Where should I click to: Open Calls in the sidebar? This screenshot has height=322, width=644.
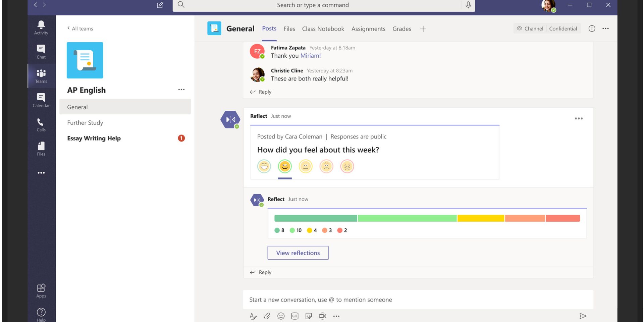(x=41, y=124)
